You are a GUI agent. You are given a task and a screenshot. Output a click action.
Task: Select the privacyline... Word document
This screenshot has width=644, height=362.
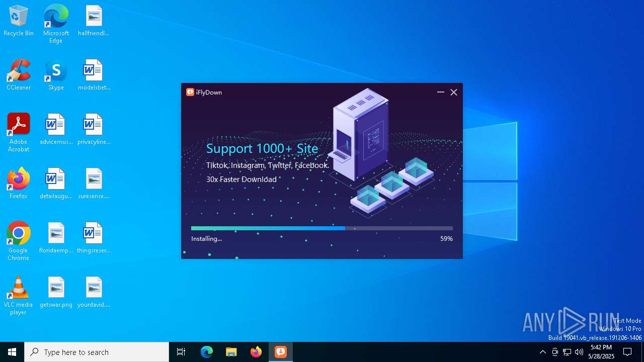pyautogui.click(x=94, y=130)
